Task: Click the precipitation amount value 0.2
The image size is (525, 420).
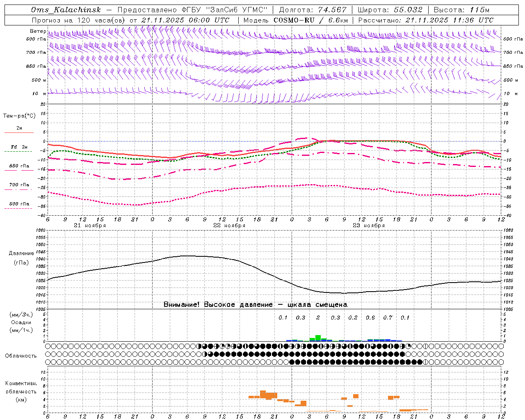Action: click(x=353, y=317)
